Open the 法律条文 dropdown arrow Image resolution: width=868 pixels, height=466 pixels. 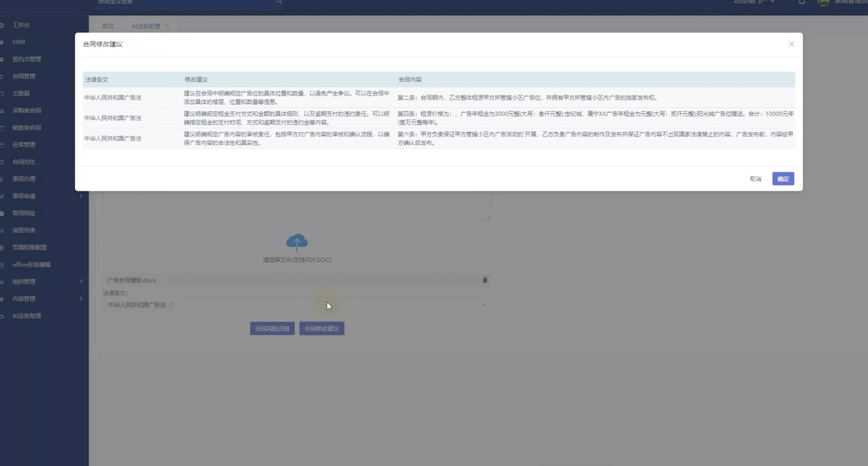484,305
